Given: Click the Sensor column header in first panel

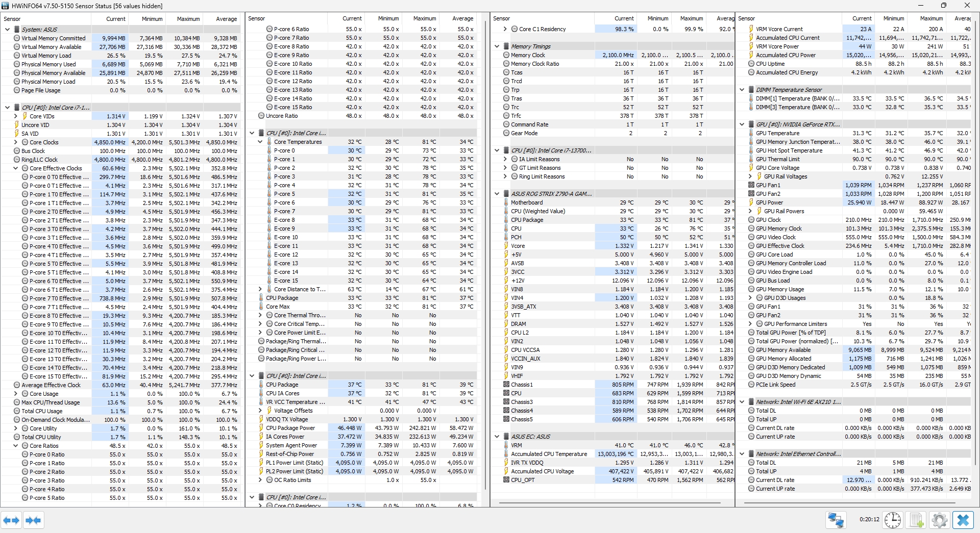Looking at the screenshot, I should [46, 19].
